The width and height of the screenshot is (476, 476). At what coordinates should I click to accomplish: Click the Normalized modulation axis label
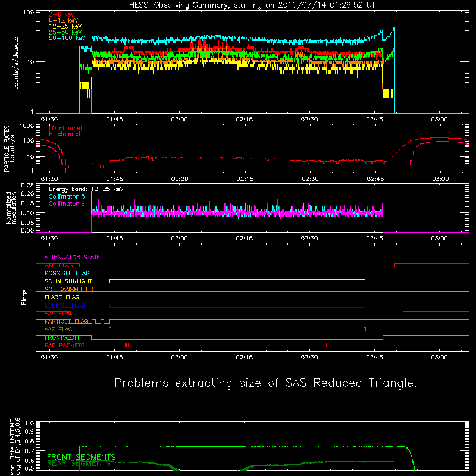point(11,208)
